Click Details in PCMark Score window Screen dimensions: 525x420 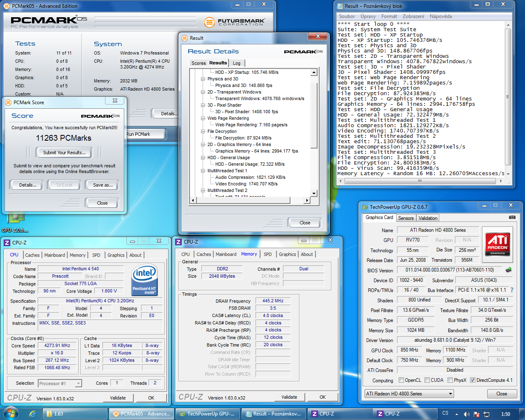pyautogui.click(x=28, y=185)
